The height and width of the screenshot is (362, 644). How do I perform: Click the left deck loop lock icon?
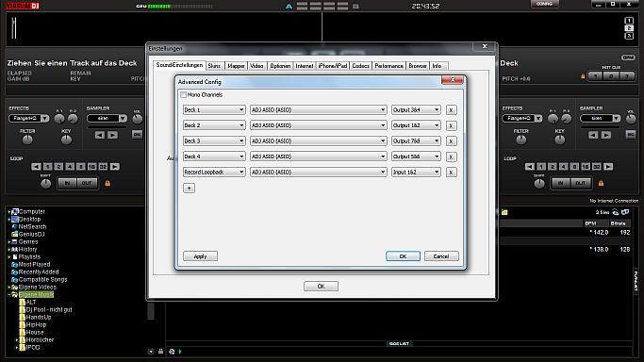pyautogui.click(x=107, y=183)
